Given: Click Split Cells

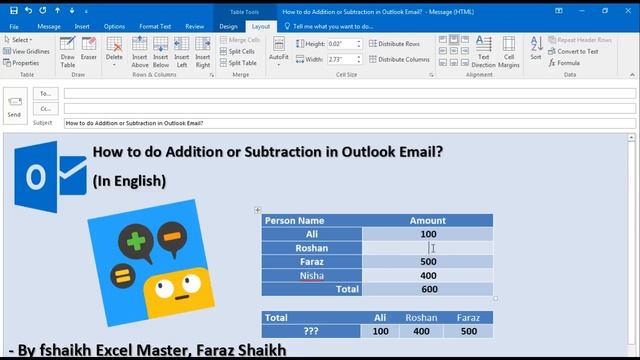Looking at the screenshot, I should pyautogui.click(x=238, y=51).
